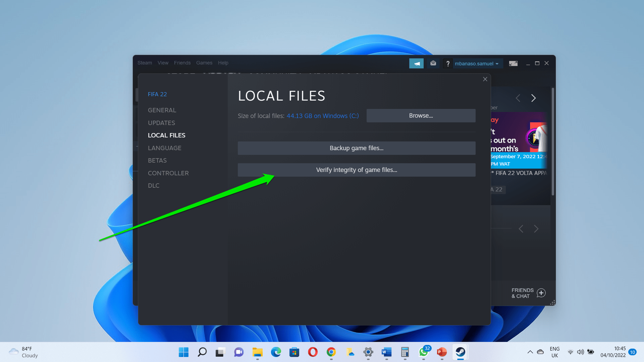
Task: Open Friends & Chat plus icon
Action: pyautogui.click(x=541, y=293)
